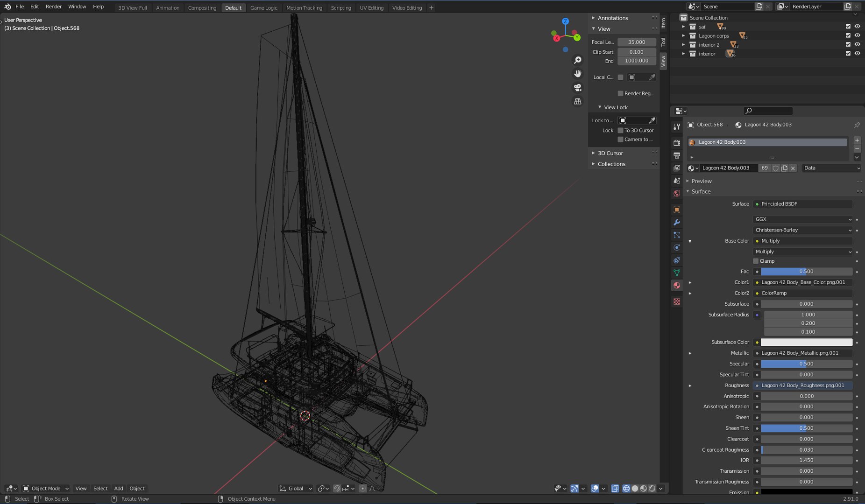Open the Object properties tab icon

click(677, 210)
